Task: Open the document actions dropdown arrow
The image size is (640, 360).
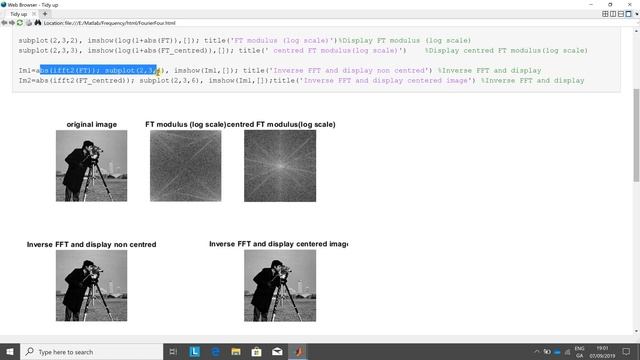Action: click(637, 14)
